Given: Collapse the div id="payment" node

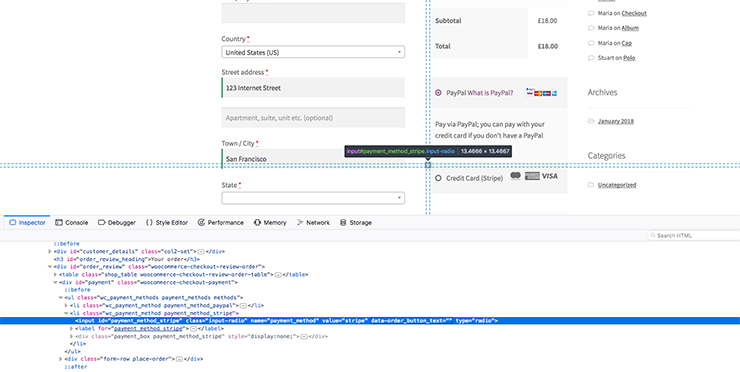Looking at the screenshot, I should tap(56, 282).
